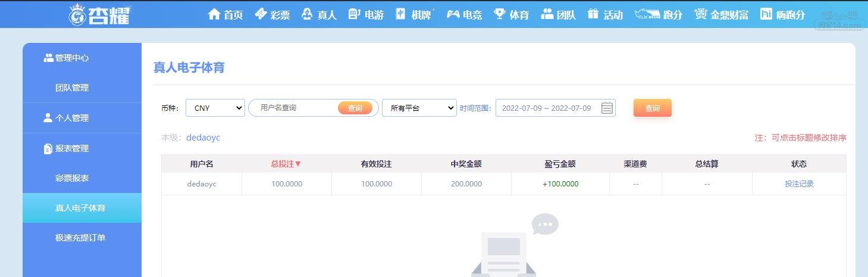Click the 200.0000 winnings cell
868x277 pixels.
pos(466,184)
